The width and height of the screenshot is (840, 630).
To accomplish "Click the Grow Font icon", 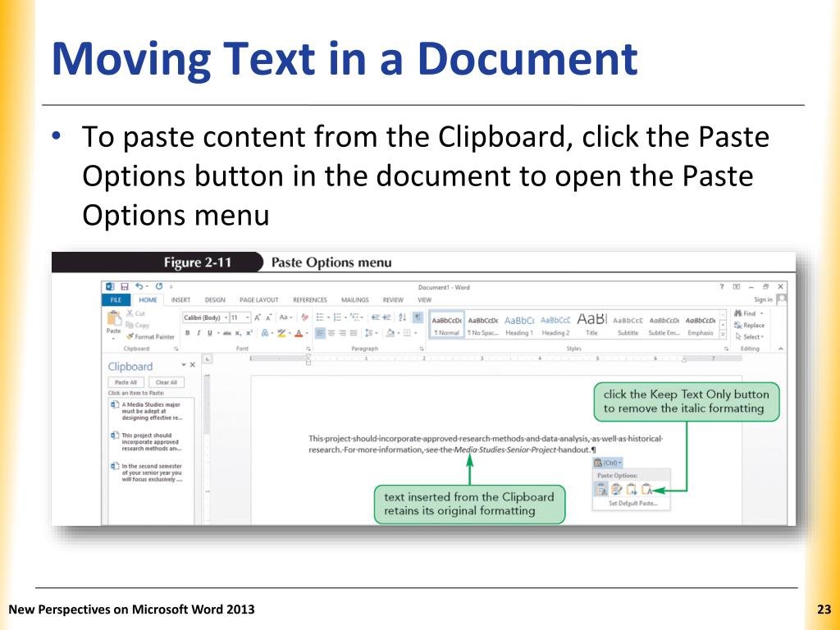I will (x=258, y=317).
